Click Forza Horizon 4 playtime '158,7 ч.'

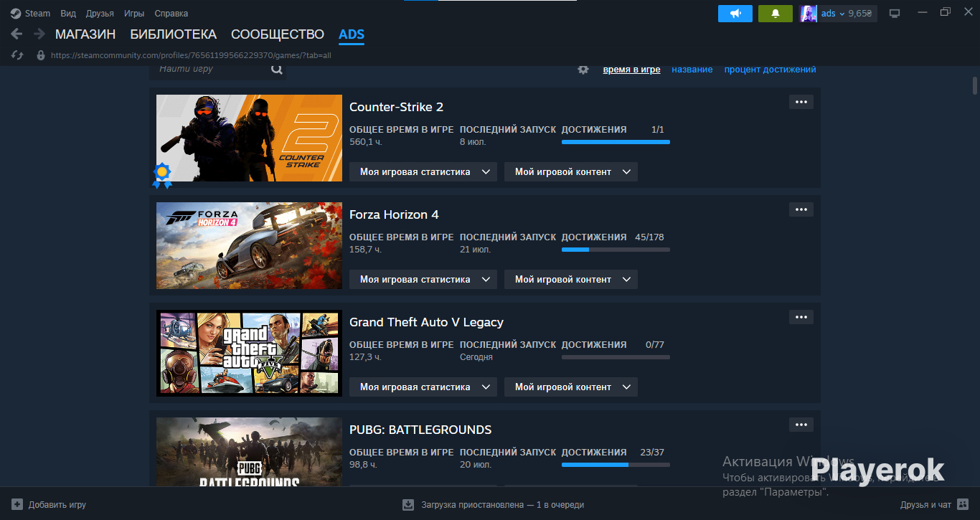(366, 250)
